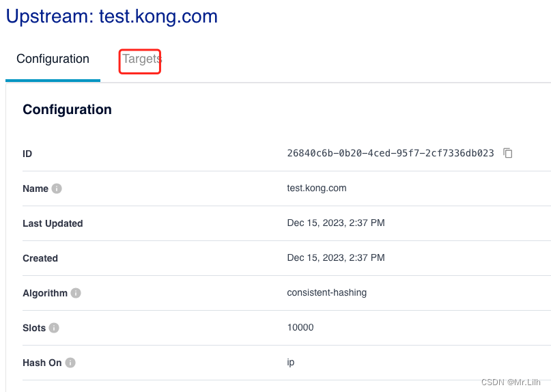This screenshot has width=551, height=392.
Task: Click the Slots value 10000
Action: [300, 327]
